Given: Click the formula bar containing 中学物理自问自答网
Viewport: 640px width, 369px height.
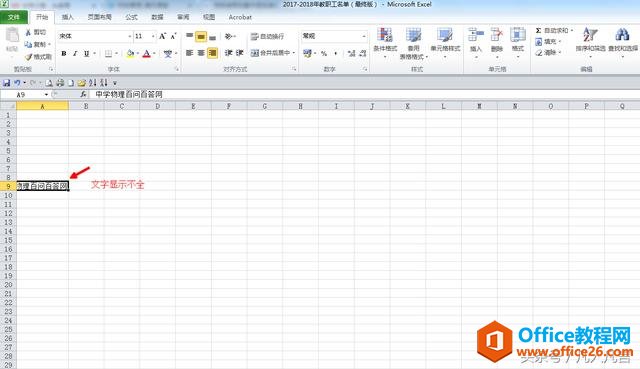Looking at the screenshot, I should click(363, 95).
